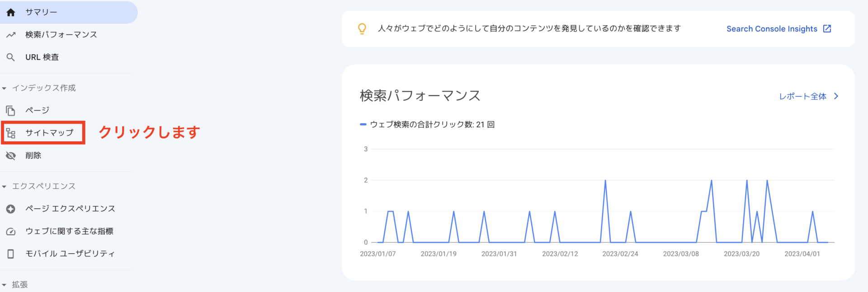Click the trend-line icon for 検索パフォーマンス
This screenshot has width=868, height=292.
pos(11,35)
